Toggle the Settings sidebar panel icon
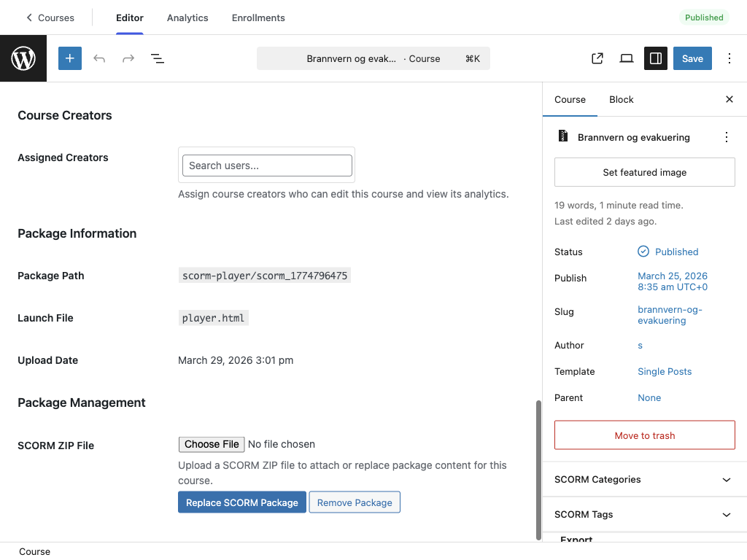The height and width of the screenshot is (560, 747). (x=655, y=58)
